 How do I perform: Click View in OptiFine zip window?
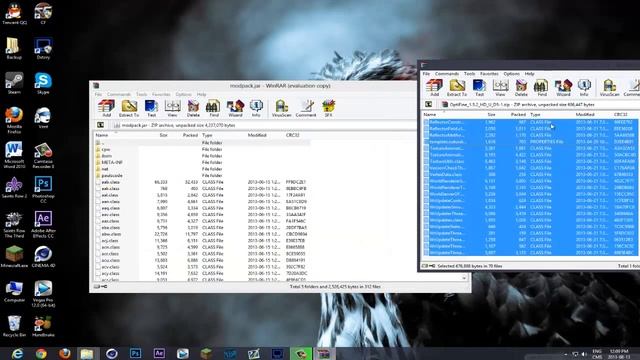(x=500, y=87)
